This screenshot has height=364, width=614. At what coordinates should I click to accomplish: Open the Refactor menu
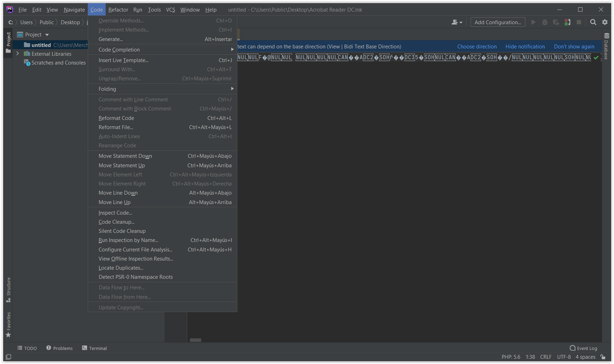[118, 10]
